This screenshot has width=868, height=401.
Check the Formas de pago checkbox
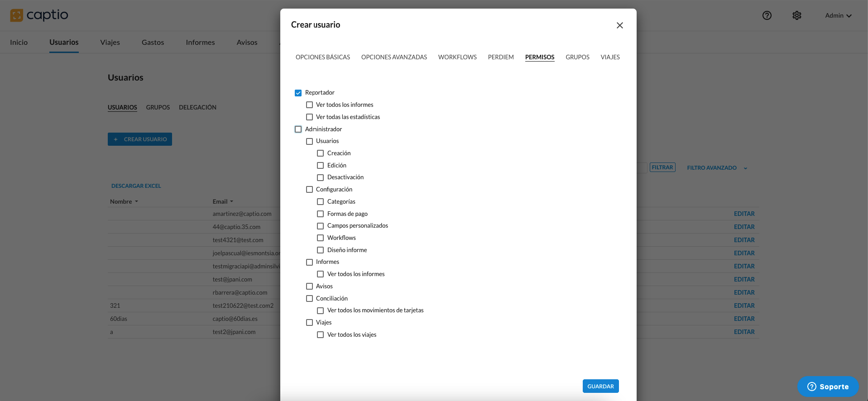pyautogui.click(x=320, y=214)
